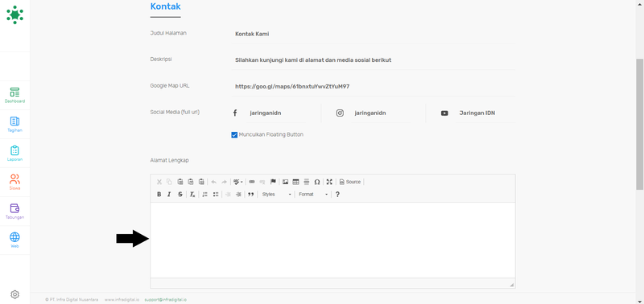Click the Decrease Indent icon
The width and height of the screenshot is (644, 304).
pos(229,195)
